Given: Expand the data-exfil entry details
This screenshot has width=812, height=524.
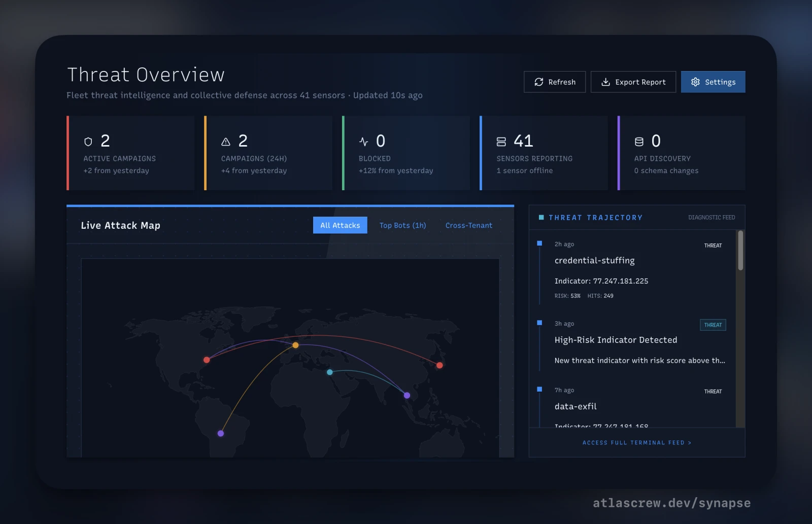Looking at the screenshot, I should tap(576, 406).
